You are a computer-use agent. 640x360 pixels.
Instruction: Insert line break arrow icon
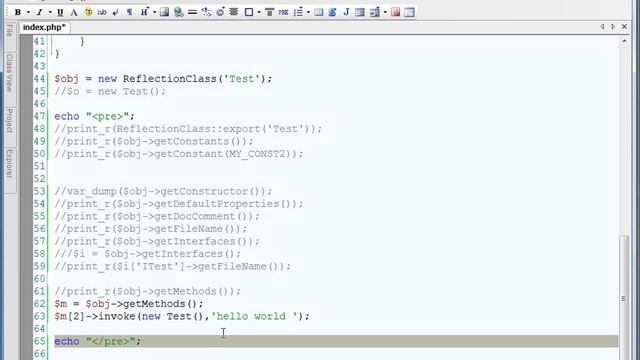click(x=116, y=12)
